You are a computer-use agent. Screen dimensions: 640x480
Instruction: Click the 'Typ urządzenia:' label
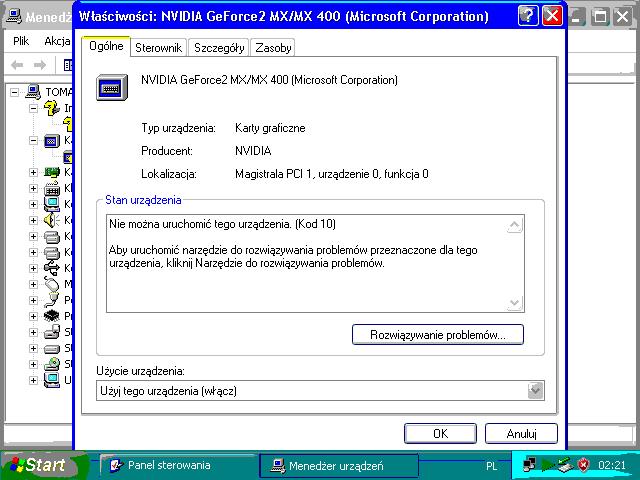(x=178, y=128)
